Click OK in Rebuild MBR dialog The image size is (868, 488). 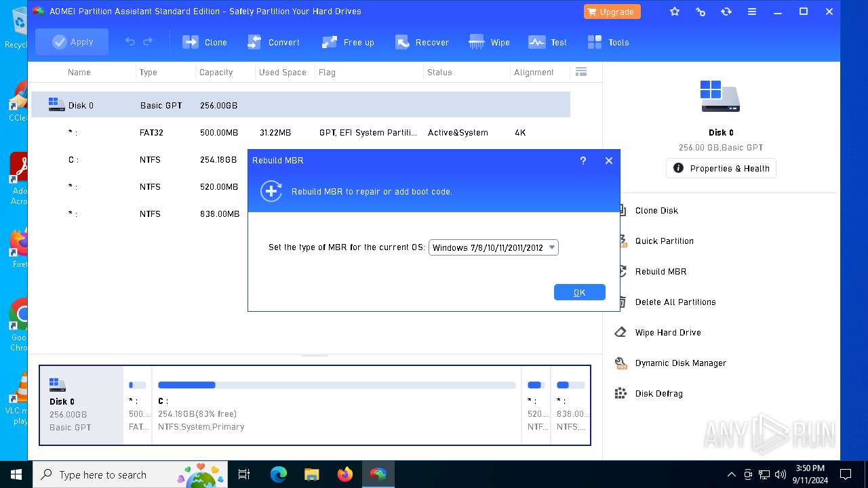coord(580,292)
